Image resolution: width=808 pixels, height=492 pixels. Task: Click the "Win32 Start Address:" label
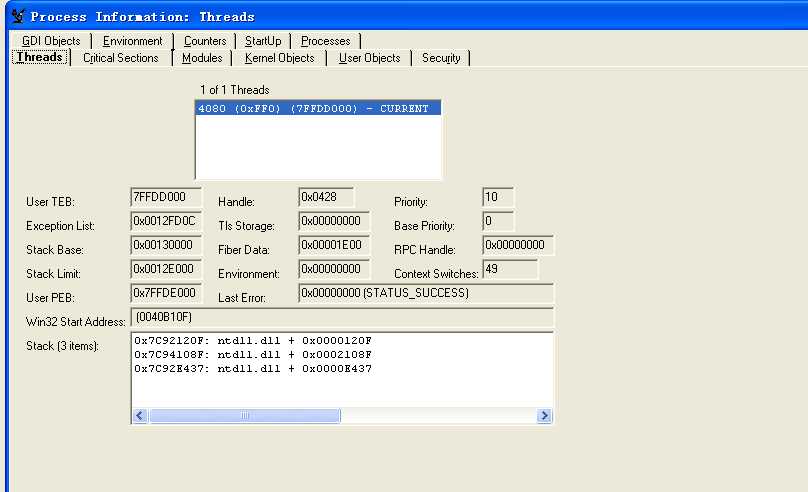[76, 322]
